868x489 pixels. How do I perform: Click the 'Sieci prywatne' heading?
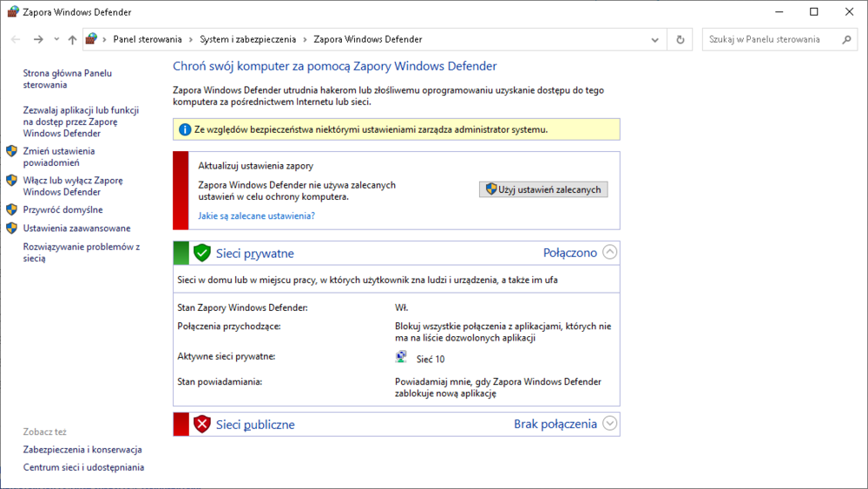tap(254, 254)
